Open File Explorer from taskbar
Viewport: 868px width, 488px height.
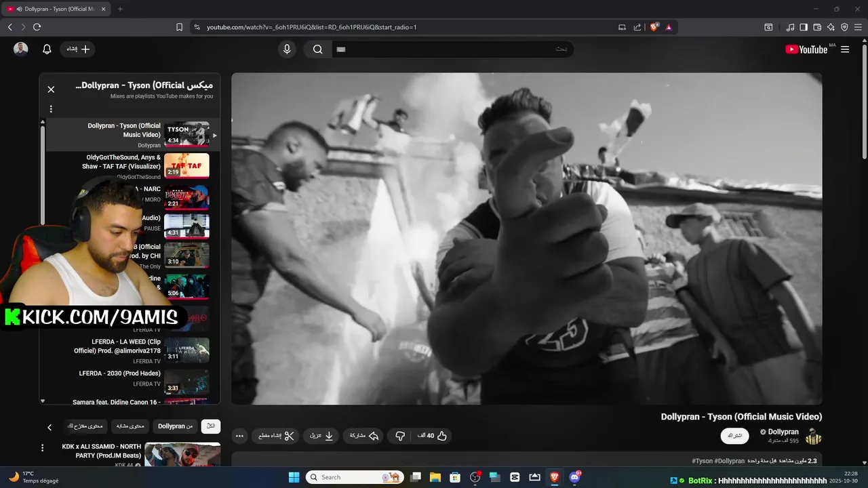435,477
